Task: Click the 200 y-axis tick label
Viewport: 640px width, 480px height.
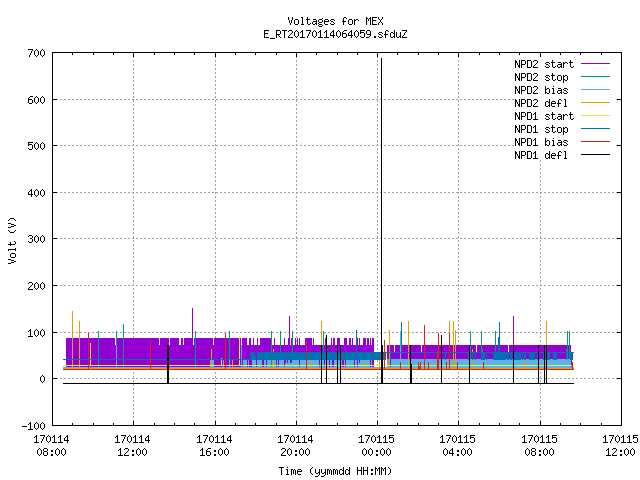Action: coord(36,286)
